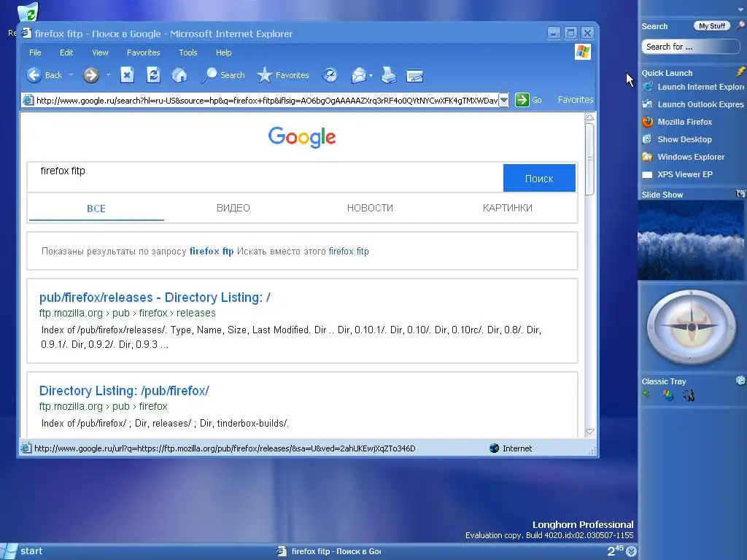The width and height of the screenshot is (747, 560).
Task: Expand the address bar URL dropdown
Action: point(504,100)
